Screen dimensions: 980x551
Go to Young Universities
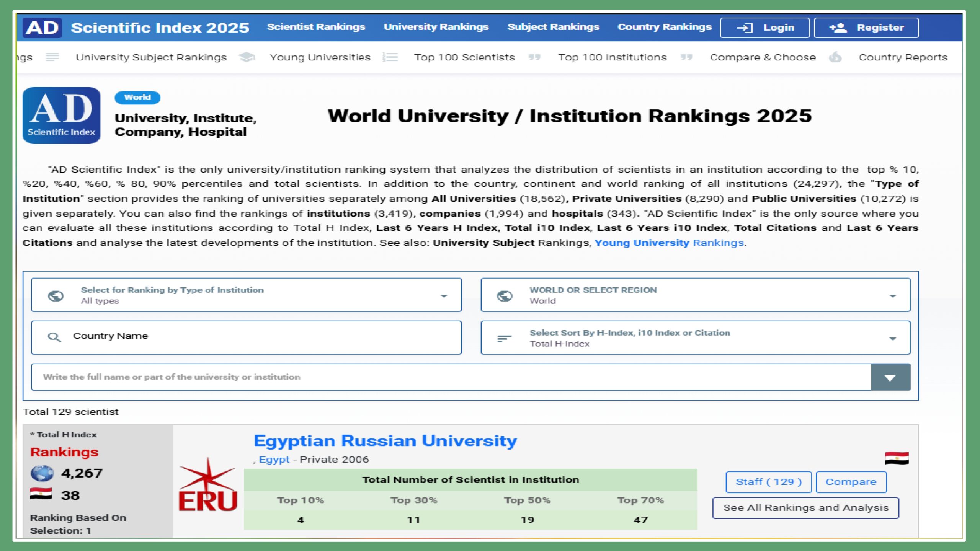[320, 57]
